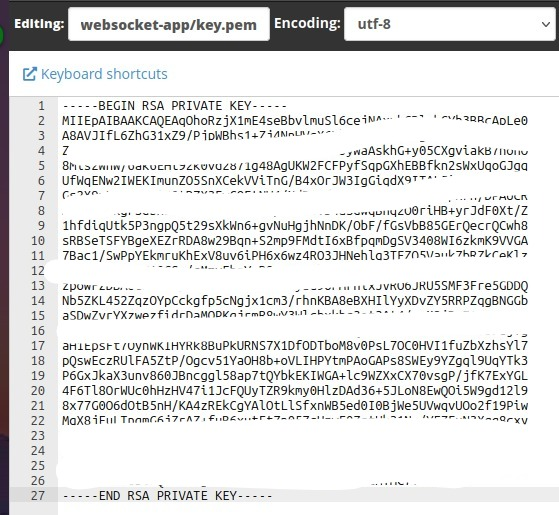Click line number 18 in the gutter

click(x=38, y=361)
